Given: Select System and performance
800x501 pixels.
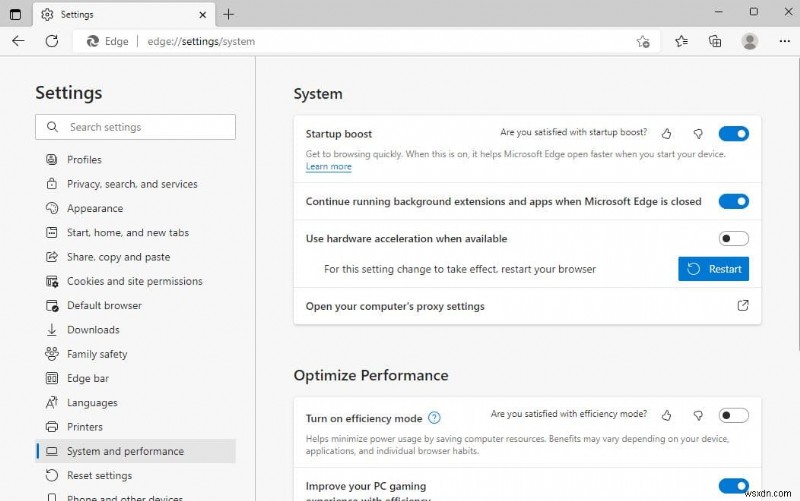Looking at the screenshot, I should pyautogui.click(x=135, y=451).
